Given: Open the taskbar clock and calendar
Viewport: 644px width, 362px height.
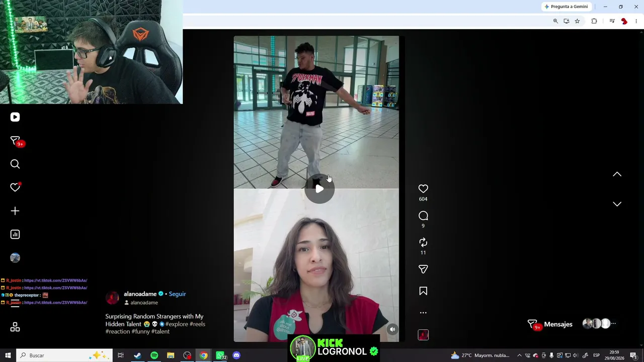Looking at the screenshot, I should coord(614,355).
